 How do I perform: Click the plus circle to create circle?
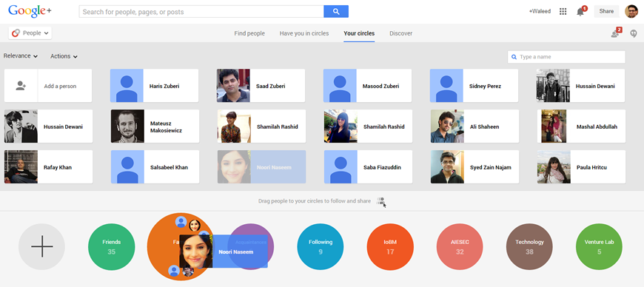pos(41,246)
